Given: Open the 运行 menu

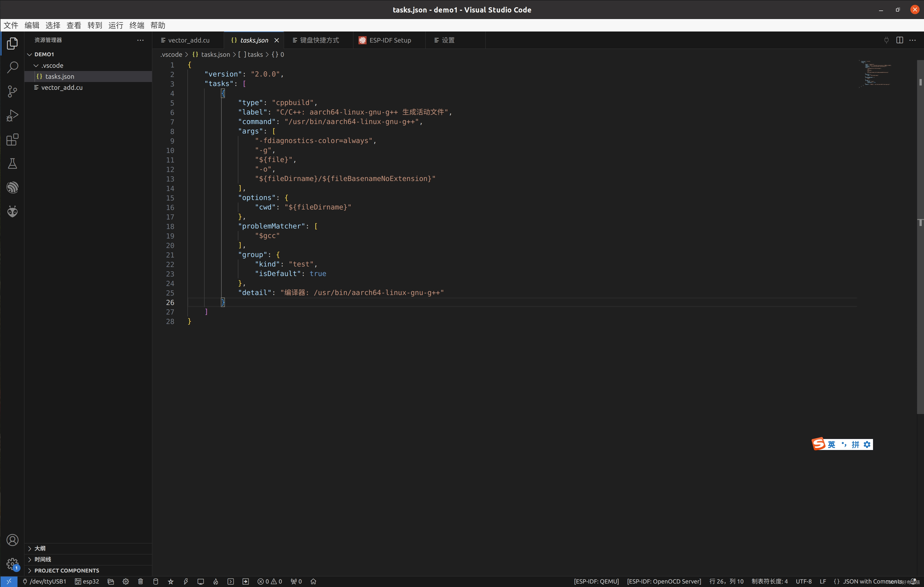Looking at the screenshot, I should tap(116, 25).
